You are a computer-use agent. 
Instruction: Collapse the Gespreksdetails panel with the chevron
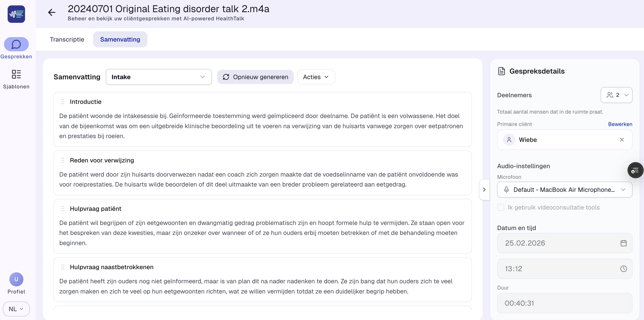[x=484, y=190]
